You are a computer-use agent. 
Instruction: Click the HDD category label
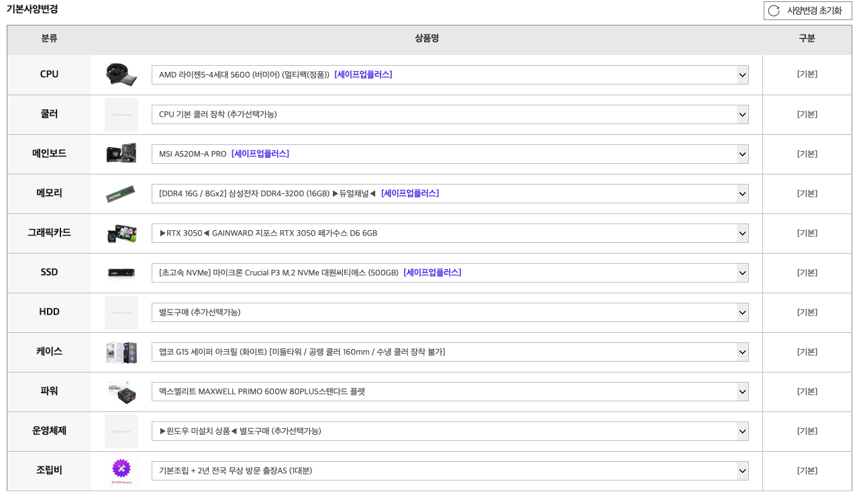click(x=49, y=312)
